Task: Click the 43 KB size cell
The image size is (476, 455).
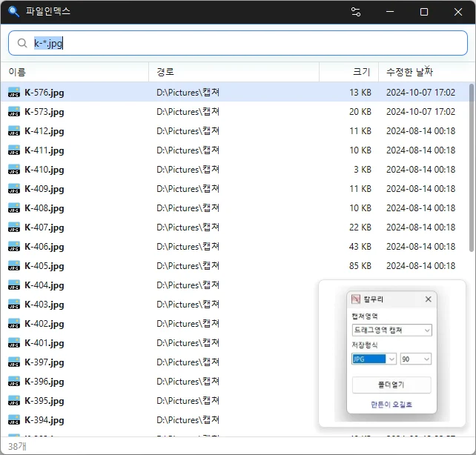Action: tap(360, 246)
